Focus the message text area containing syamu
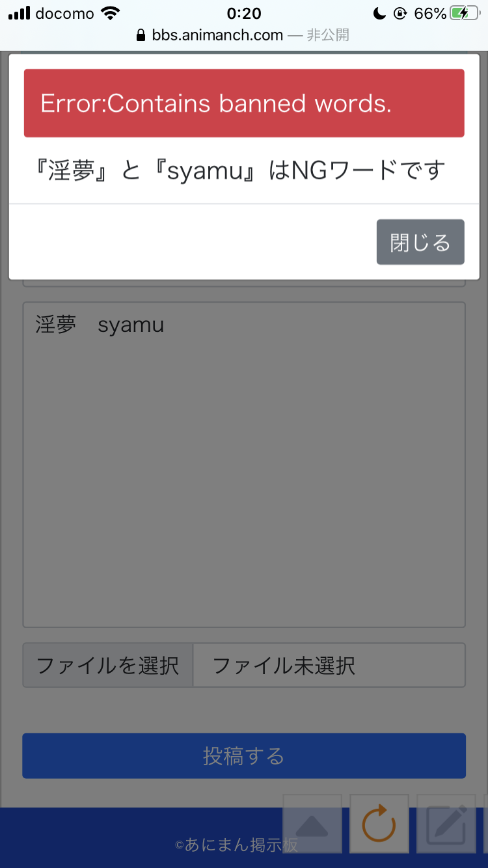488x868 pixels. 244,465
